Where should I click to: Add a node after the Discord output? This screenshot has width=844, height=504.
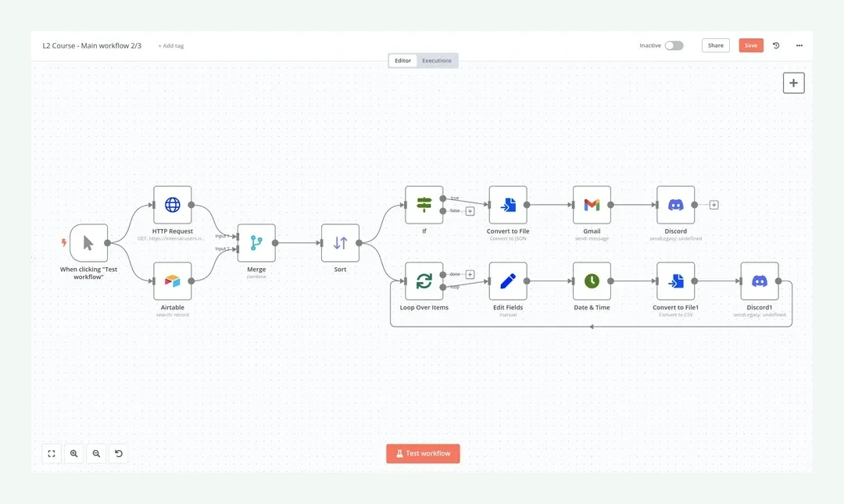tap(713, 205)
